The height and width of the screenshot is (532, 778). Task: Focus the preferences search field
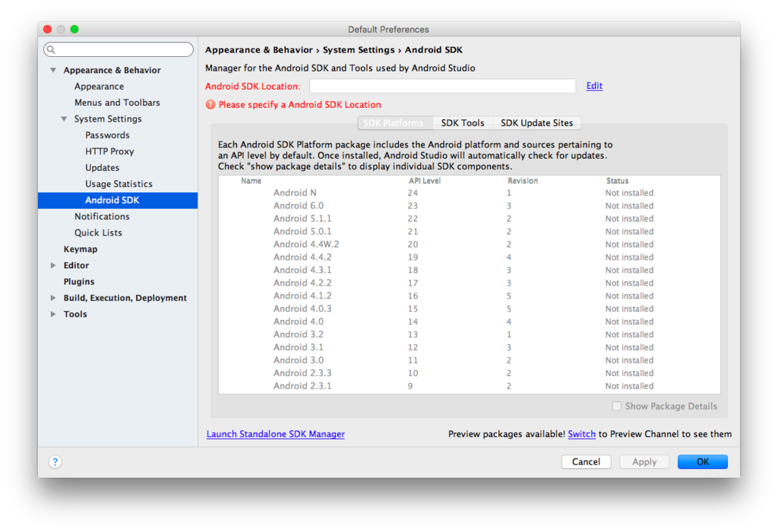coord(119,49)
